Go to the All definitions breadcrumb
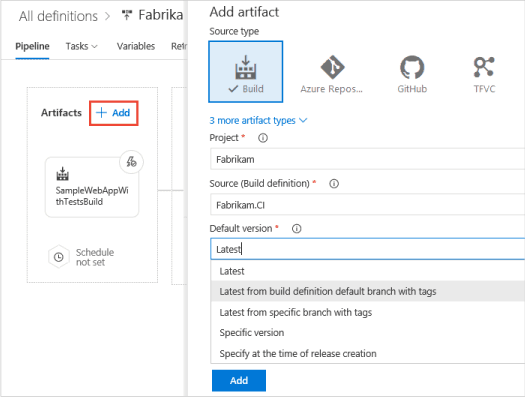Viewport: 525px width, 397px height. [58, 16]
